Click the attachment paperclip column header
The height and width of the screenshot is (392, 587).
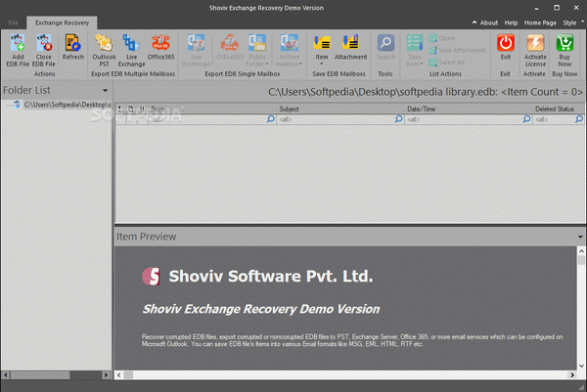click(x=142, y=109)
